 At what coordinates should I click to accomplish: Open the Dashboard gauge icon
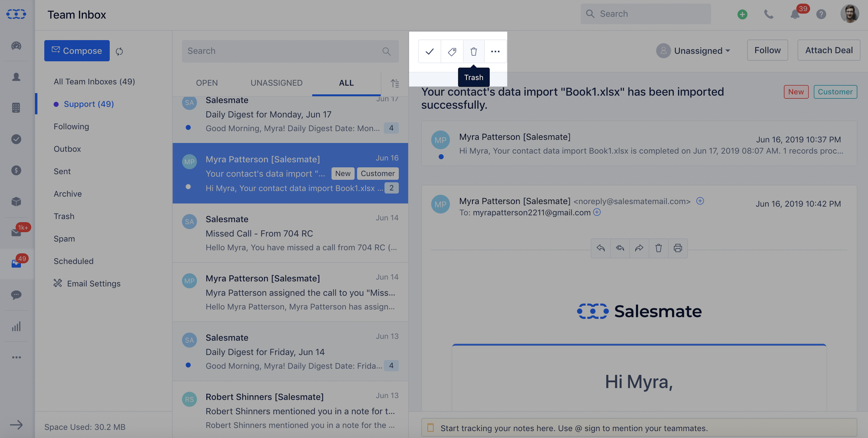coord(16,45)
